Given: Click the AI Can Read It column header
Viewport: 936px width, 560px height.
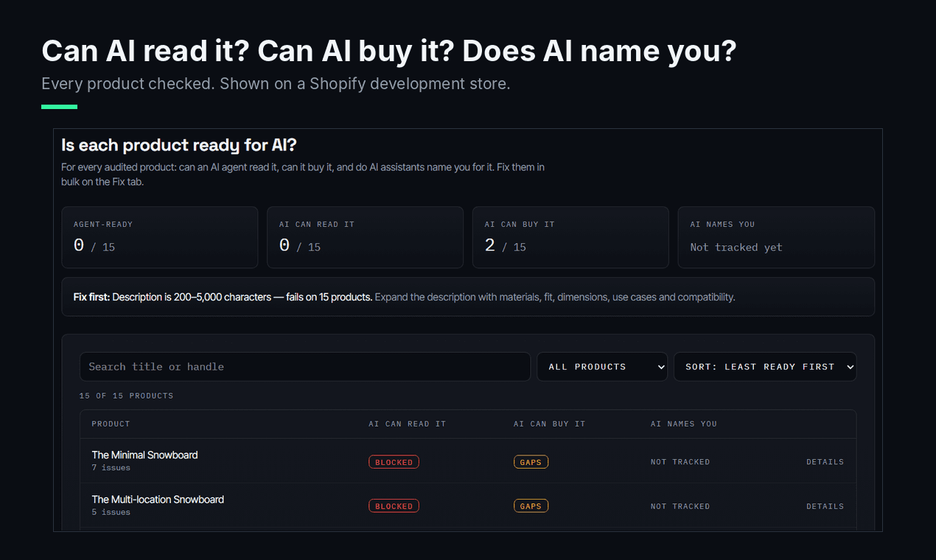Looking at the screenshot, I should tap(407, 424).
